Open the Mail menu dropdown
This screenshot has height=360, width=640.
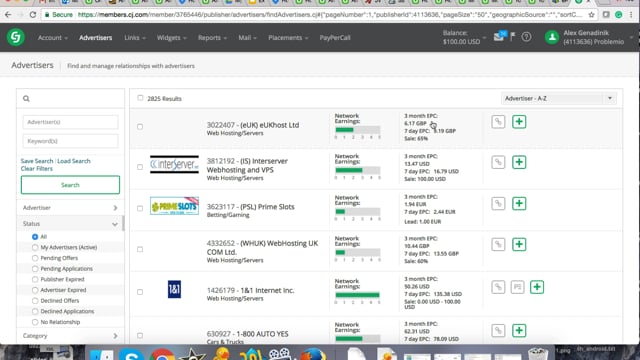(x=247, y=38)
